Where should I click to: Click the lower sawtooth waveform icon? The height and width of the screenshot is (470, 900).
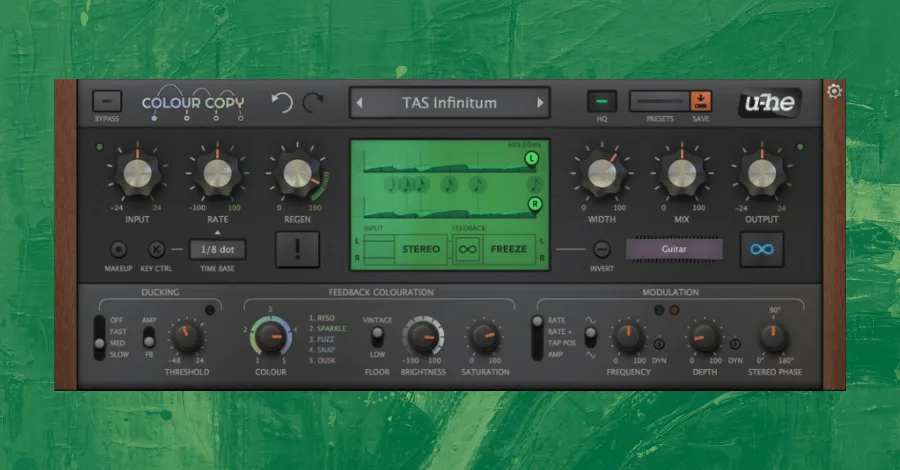[590, 355]
